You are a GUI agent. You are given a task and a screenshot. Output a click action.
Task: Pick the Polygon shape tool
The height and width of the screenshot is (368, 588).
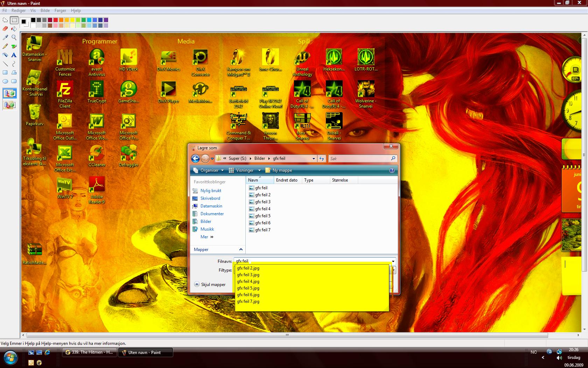click(x=14, y=73)
